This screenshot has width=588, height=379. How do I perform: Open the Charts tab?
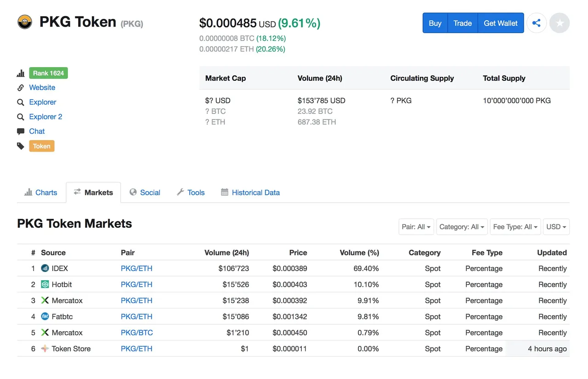[41, 192]
